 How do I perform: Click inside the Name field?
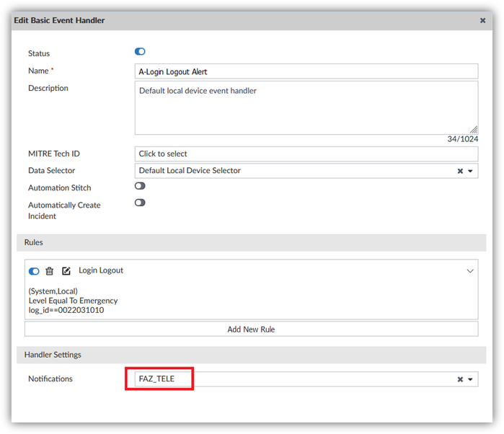(x=306, y=71)
